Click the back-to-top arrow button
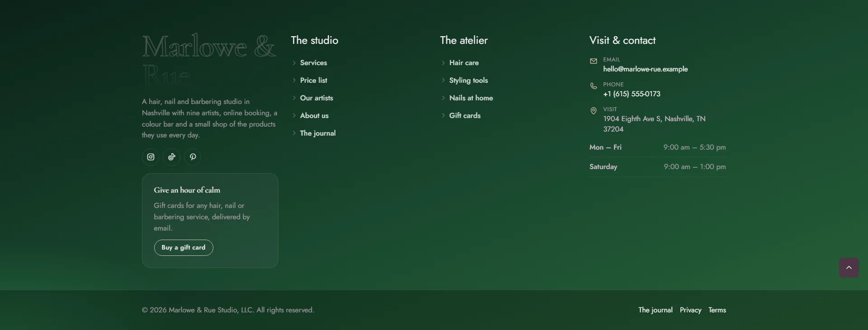The height and width of the screenshot is (330, 868). click(x=849, y=268)
